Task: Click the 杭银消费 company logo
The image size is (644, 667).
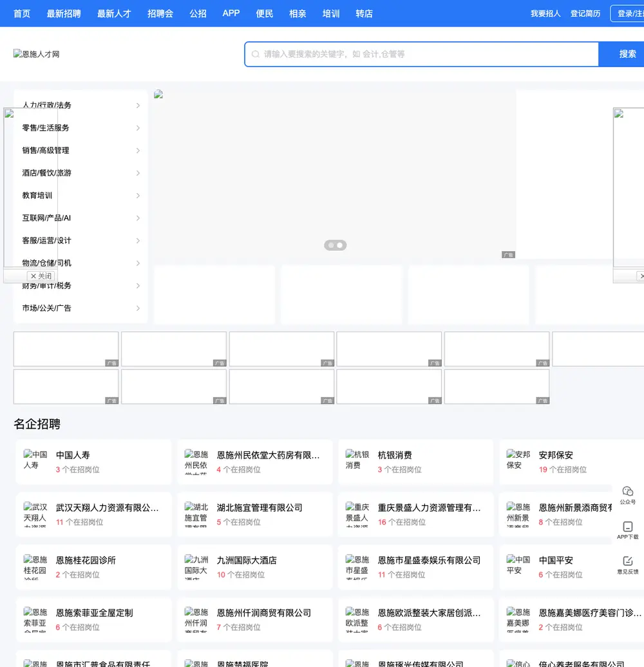Action: pyautogui.click(x=357, y=462)
